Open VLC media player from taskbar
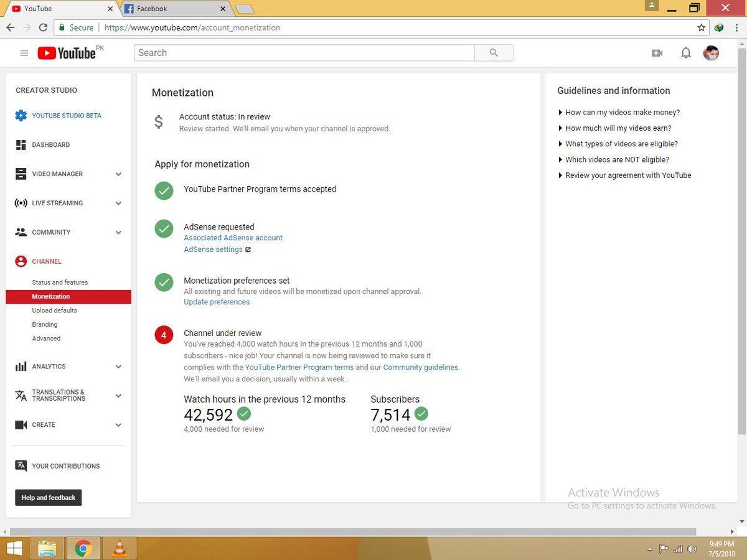 tap(118, 549)
